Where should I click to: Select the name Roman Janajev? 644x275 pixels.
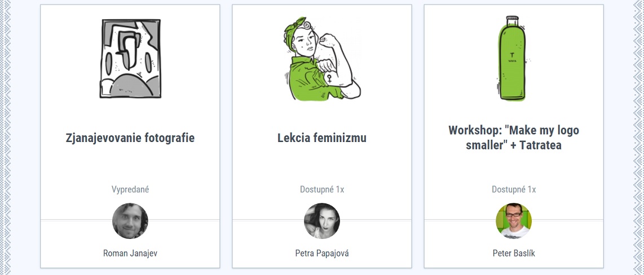pos(130,253)
